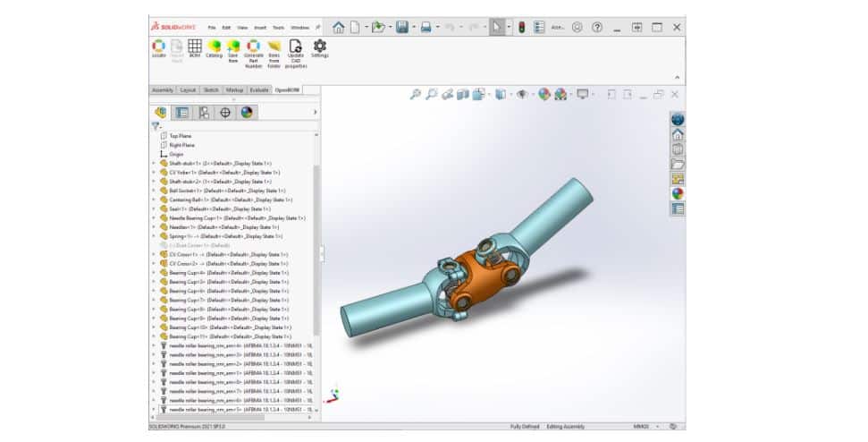This screenshot has height=442, width=868.
Task: Collapse the ribbon with chevron
Action: (677, 78)
